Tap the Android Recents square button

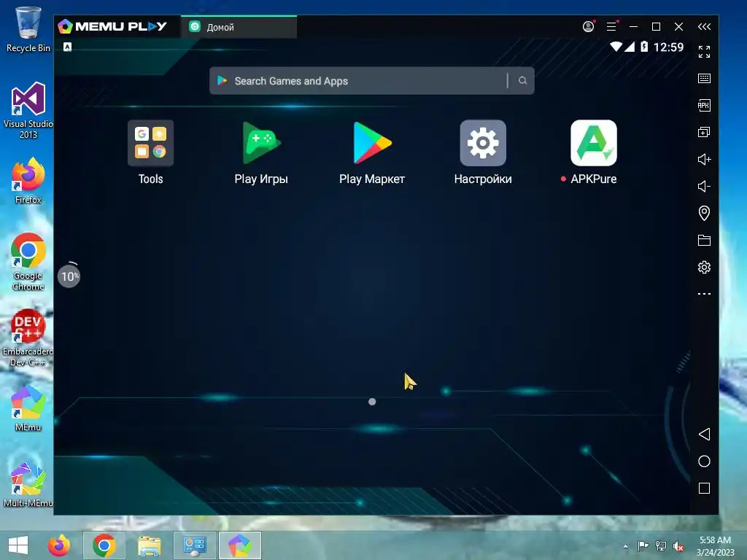point(704,488)
